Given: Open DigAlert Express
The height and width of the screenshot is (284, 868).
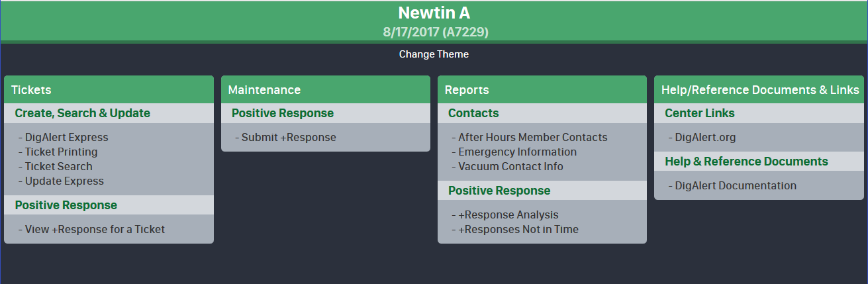Looking at the screenshot, I should [66, 138].
